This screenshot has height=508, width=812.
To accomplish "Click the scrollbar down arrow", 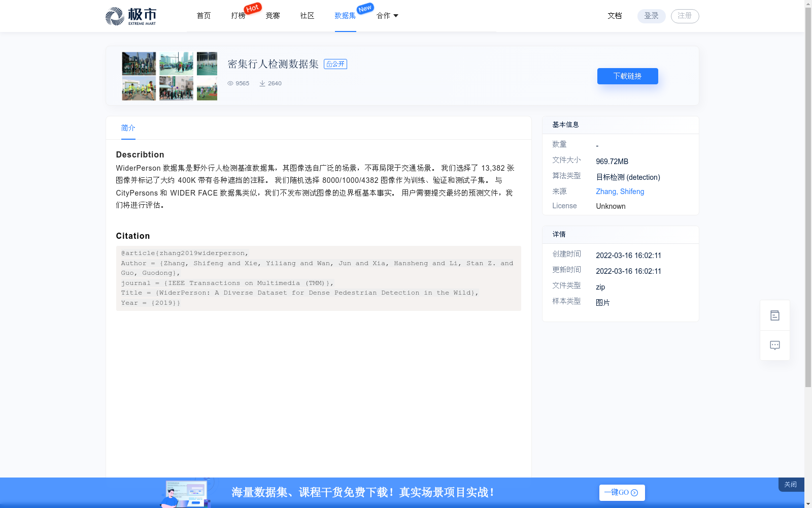I will tap(808, 504).
